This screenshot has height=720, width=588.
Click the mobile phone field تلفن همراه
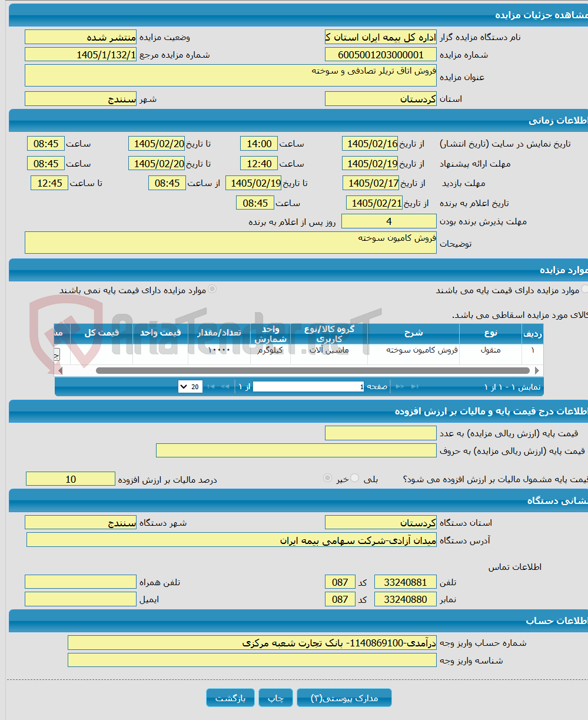81,582
